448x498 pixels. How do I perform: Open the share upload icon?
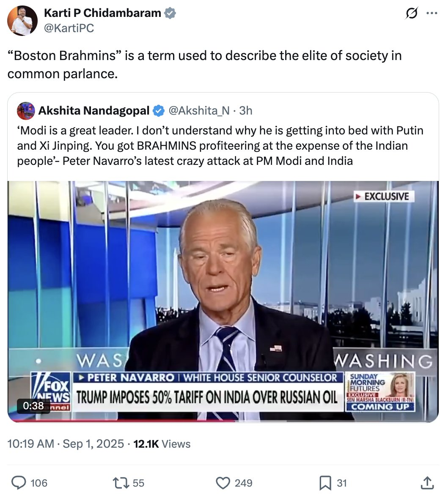(x=427, y=482)
